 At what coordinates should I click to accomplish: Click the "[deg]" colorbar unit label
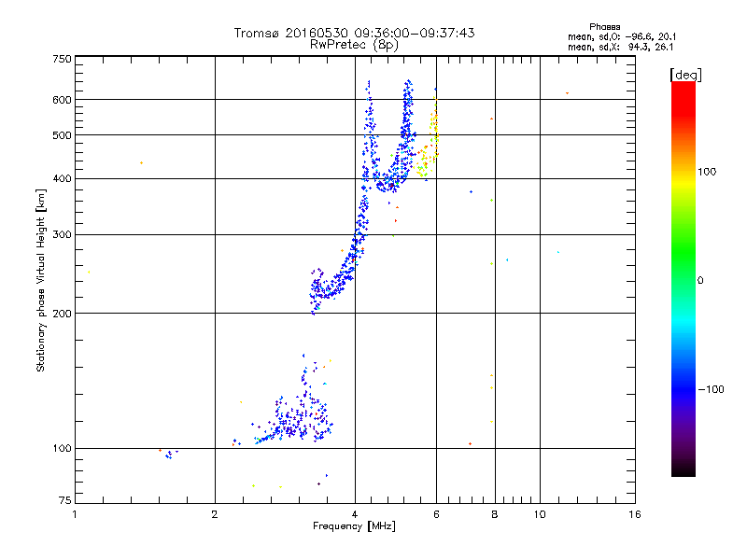[685, 75]
